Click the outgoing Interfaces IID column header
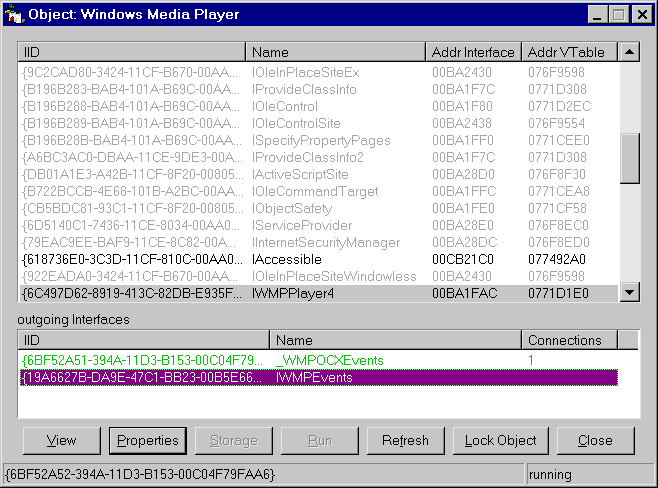The width and height of the screenshot is (658, 488). 144,340
